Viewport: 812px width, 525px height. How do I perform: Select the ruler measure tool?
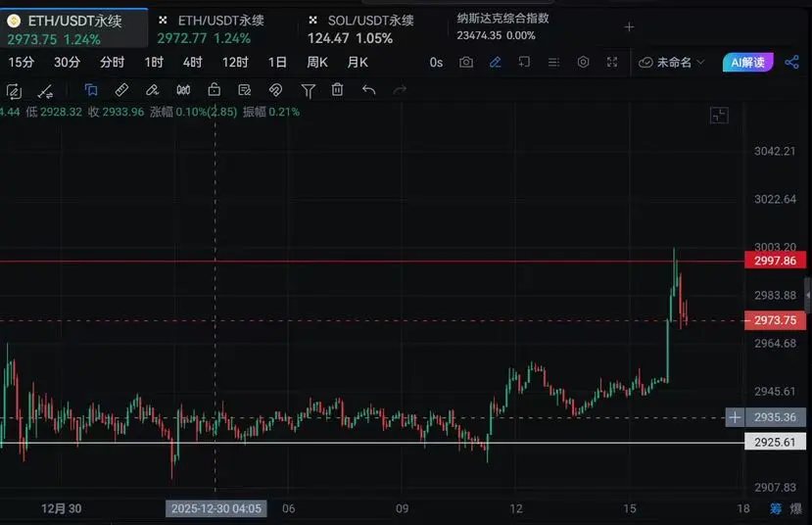(121, 90)
